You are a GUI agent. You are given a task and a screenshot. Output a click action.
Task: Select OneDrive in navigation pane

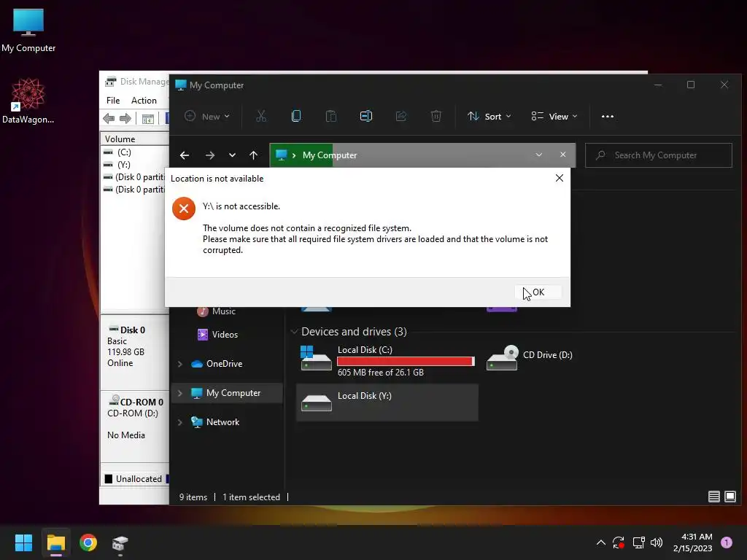click(225, 364)
